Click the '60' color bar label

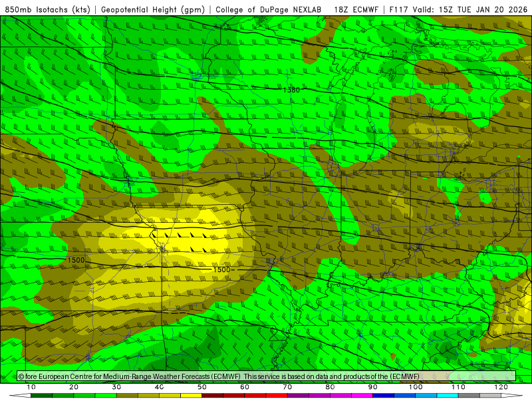tap(245, 387)
